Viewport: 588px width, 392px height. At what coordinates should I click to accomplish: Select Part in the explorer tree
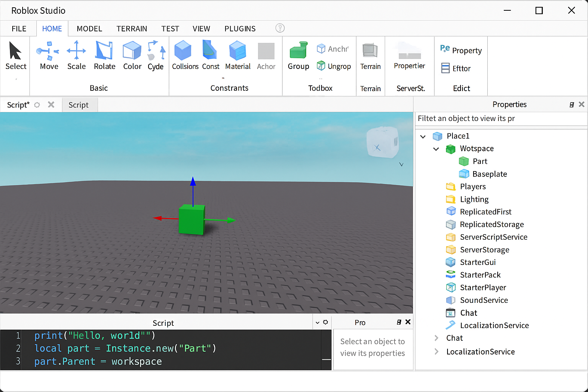click(x=473, y=161)
